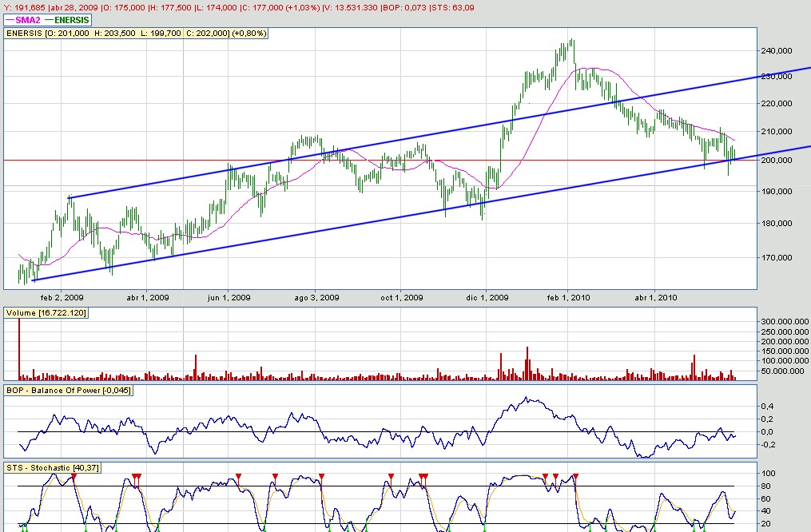The width and height of the screenshot is (811, 532).
Task: Click the L: 174,000 low value
Action: pyautogui.click(x=217, y=8)
